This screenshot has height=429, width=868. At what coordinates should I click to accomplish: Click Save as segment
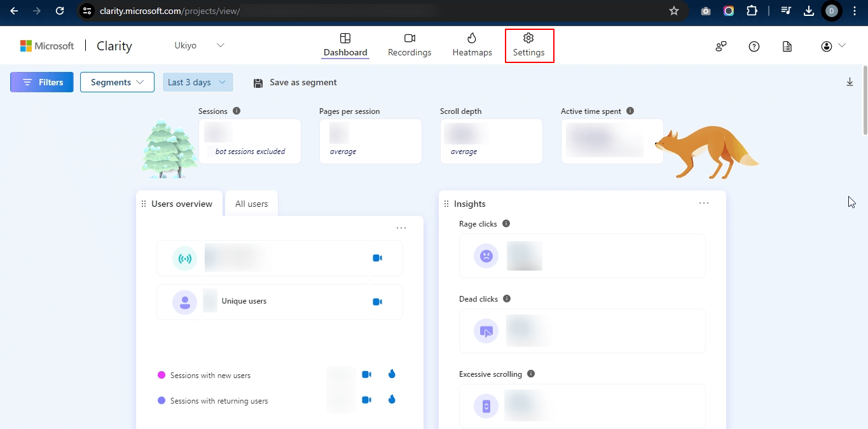click(x=295, y=82)
